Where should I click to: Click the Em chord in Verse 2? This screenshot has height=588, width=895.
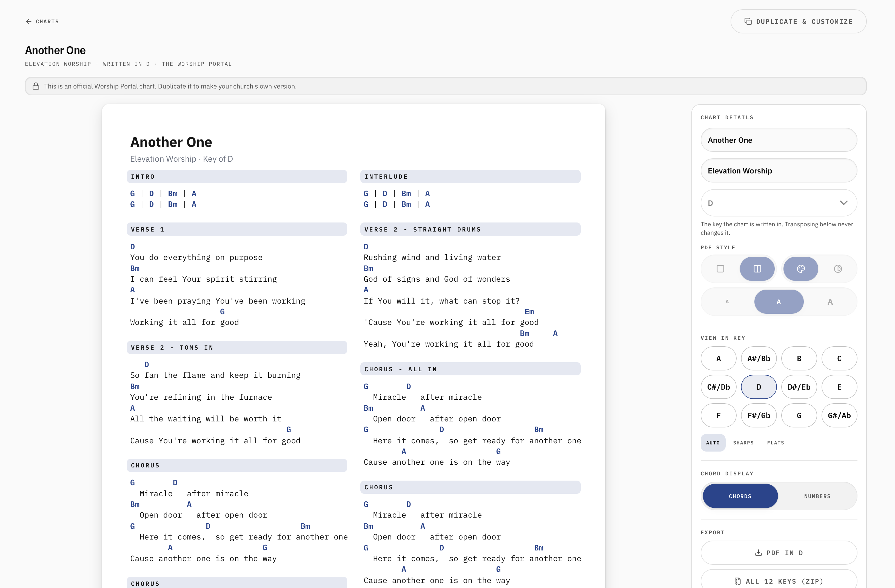(x=529, y=312)
